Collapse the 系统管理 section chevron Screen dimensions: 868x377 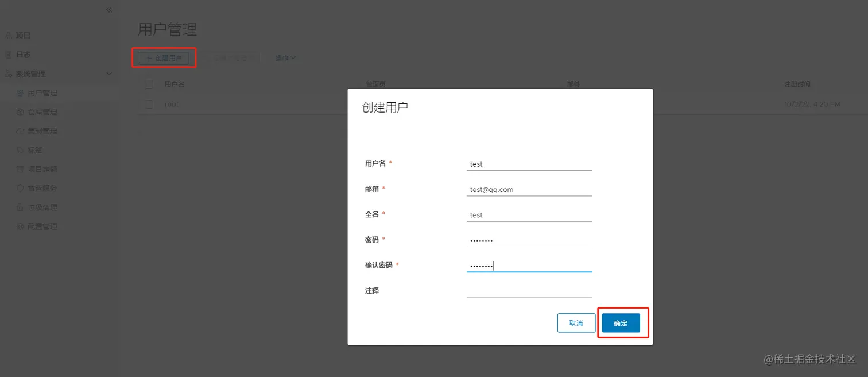(x=110, y=74)
